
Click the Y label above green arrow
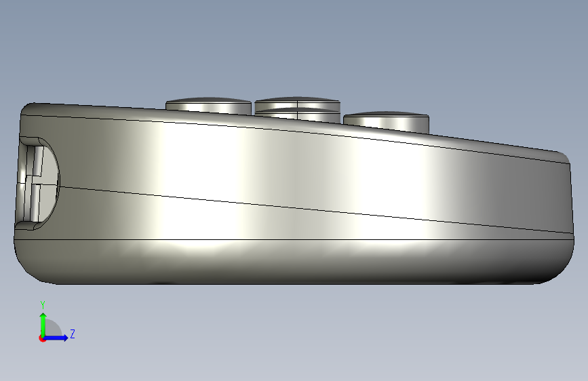click(43, 305)
